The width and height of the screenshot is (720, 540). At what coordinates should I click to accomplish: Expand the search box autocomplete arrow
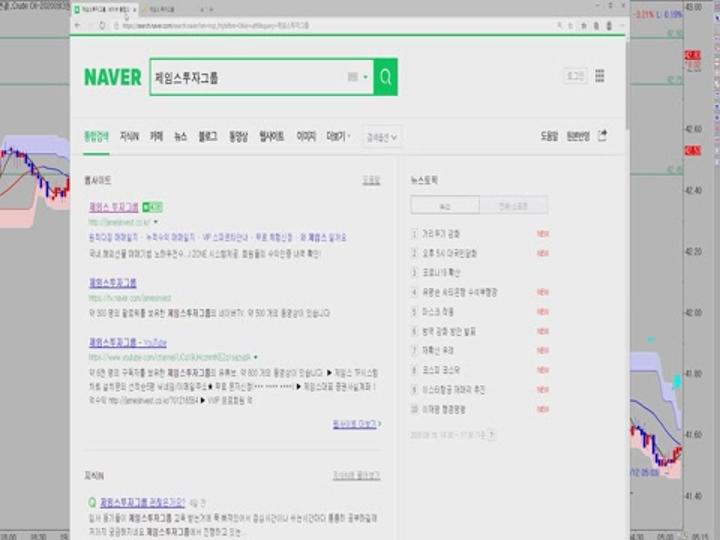coord(366,77)
